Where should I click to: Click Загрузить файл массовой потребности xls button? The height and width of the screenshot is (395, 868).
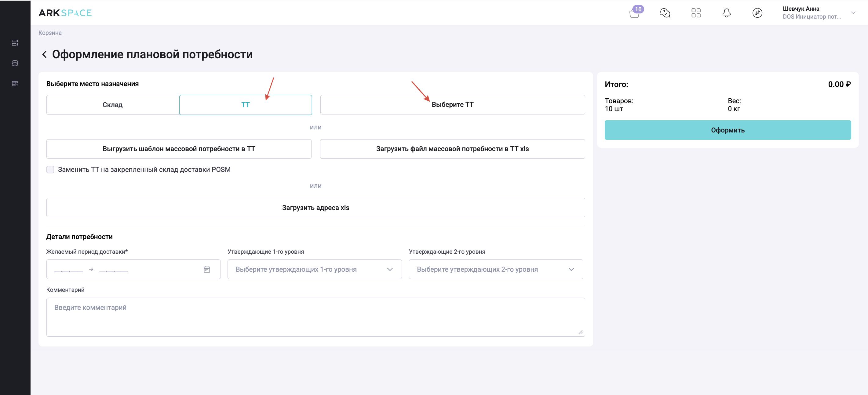(453, 149)
